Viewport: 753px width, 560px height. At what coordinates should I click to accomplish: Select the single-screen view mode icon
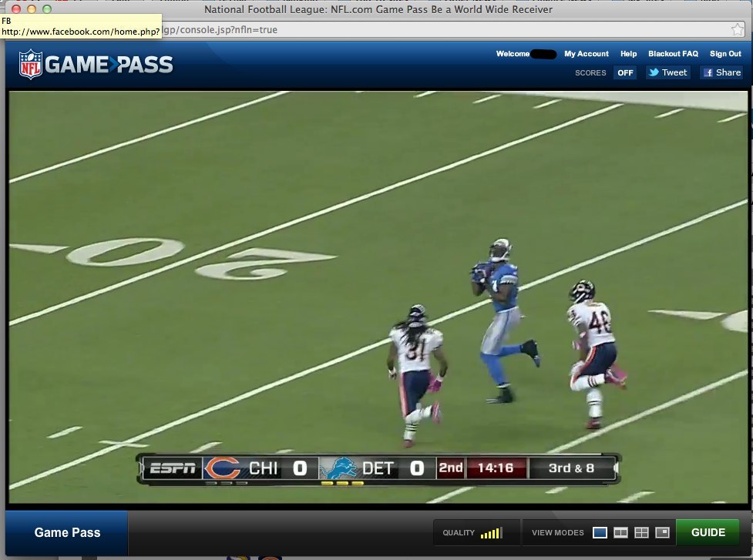pyautogui.click(x=600, y=532)
